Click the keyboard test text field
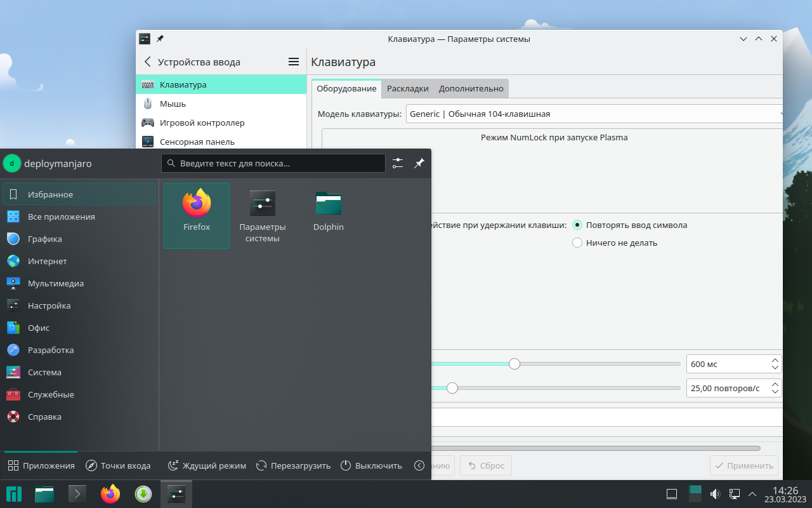The height and width of the screenshot is (508, 812). [x=606, y=417]
